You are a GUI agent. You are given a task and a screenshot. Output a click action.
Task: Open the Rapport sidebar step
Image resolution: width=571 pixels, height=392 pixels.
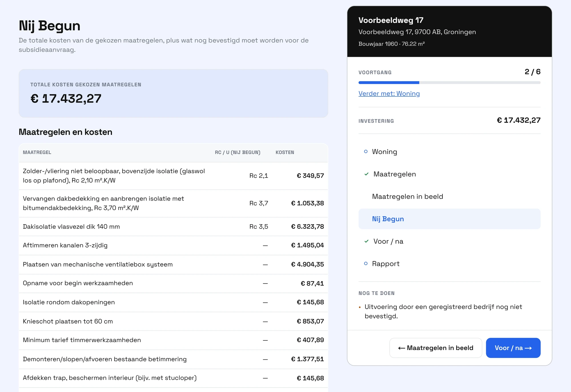pyautogui.click(x=449, y=264)
